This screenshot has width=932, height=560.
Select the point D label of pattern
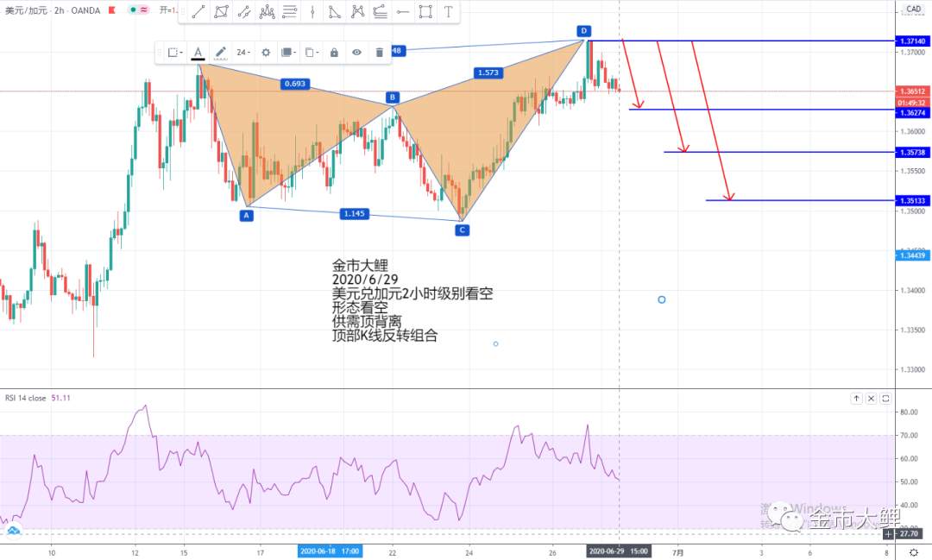pos(583,31)
